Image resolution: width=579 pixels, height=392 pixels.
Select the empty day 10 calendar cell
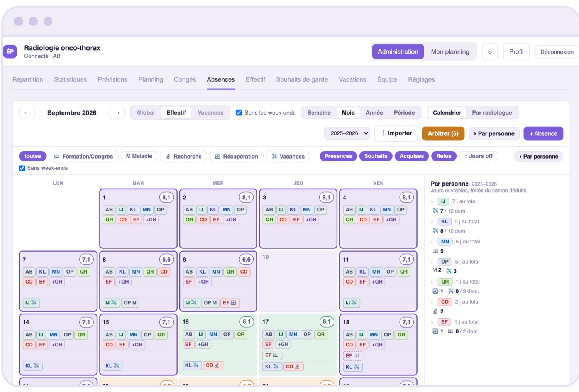(x=298, y=281)
